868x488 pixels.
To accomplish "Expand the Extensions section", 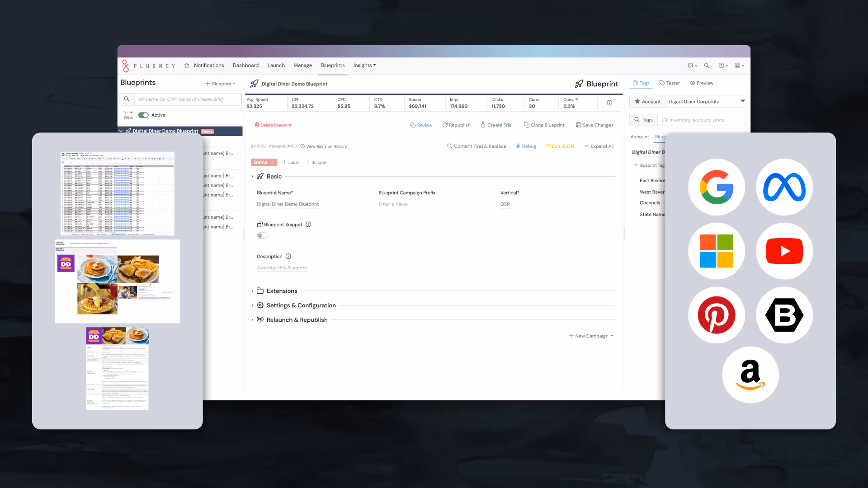I will (x=282, y=291).
